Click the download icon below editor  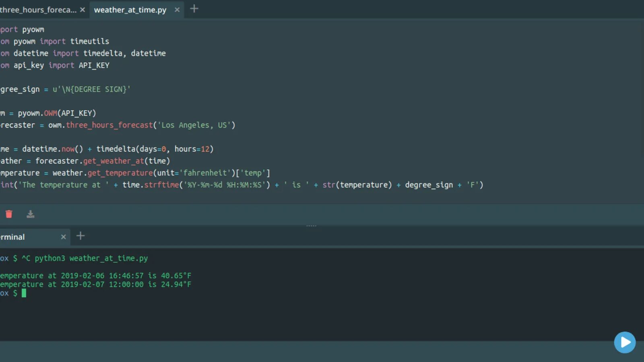(x=30, y=214)
